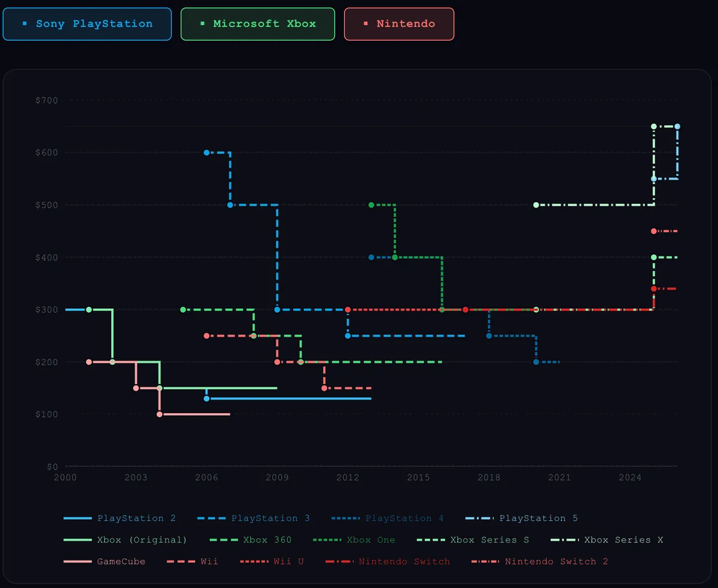Screen dimensions: 718x588
Task: Toggle the Wii legend entry
Action: pyautogui.click(x=192, y=561)
